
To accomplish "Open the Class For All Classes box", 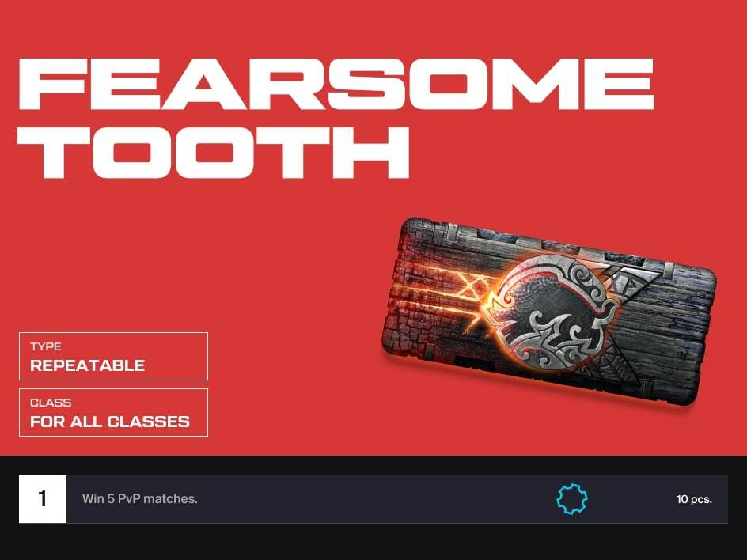I will point(113,412).
